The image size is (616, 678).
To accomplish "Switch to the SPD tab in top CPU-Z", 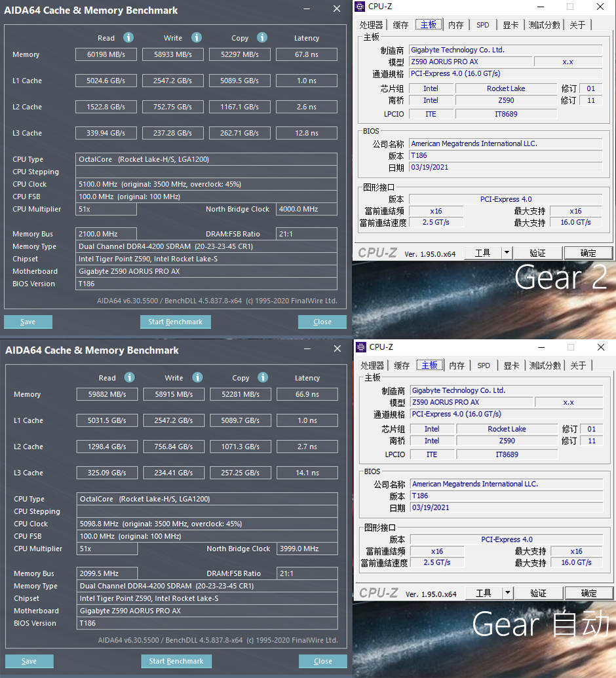I will click(x=483, y=24).
